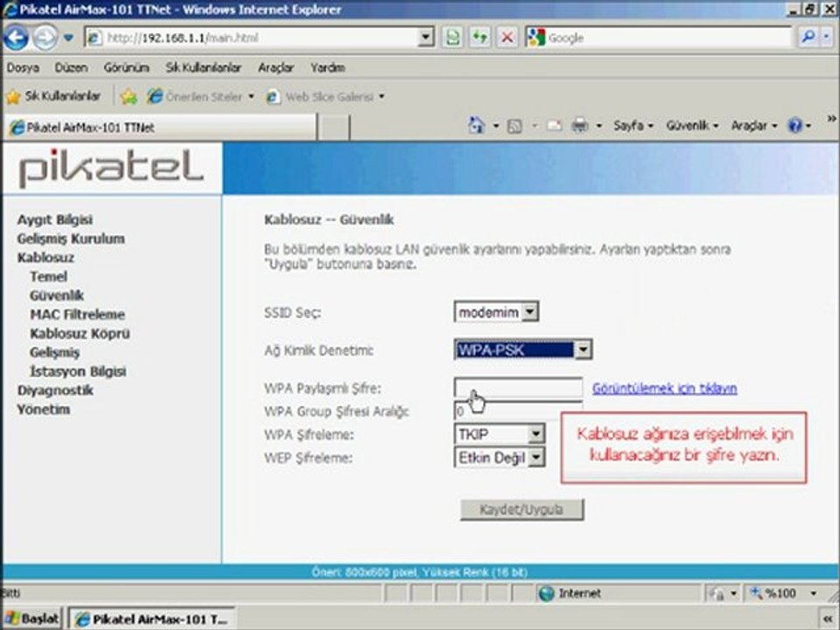Click the browser Back arrow button
Viewport: 840px width, 630px height.
coord(16,38)
